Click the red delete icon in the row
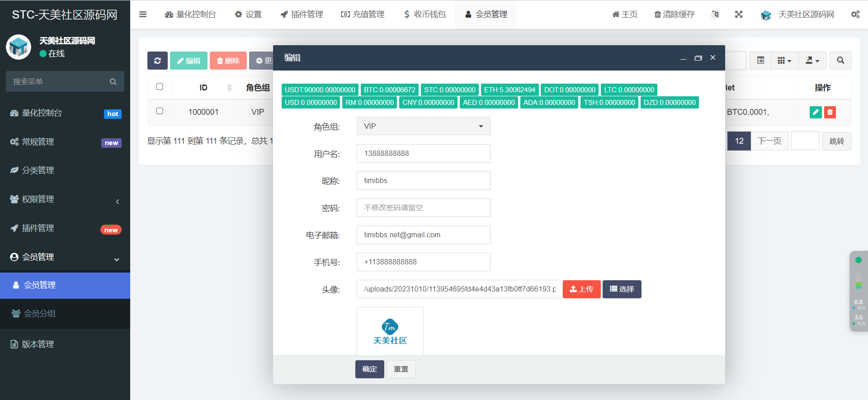 (830, 112)
